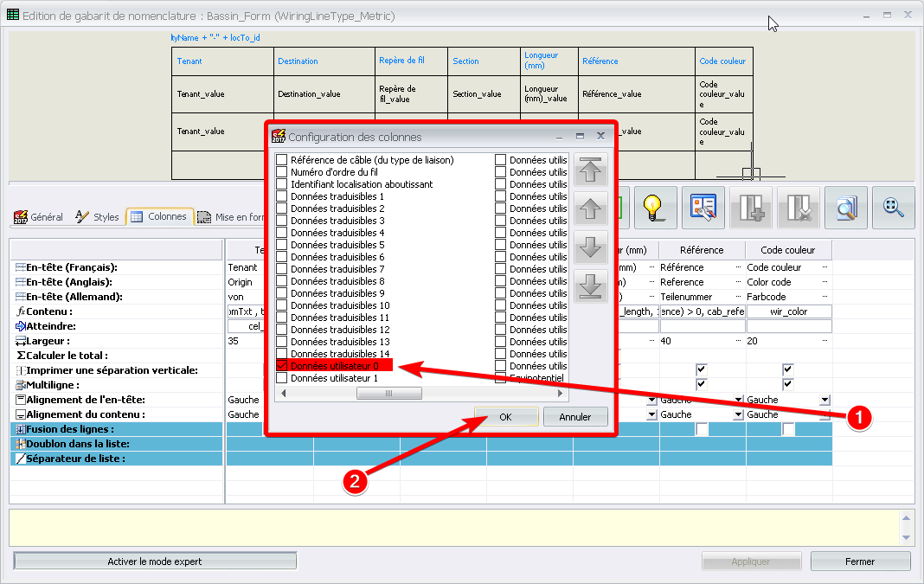Click the Destination header in preview table
The image size is (924, 584).
pos(298,61)
